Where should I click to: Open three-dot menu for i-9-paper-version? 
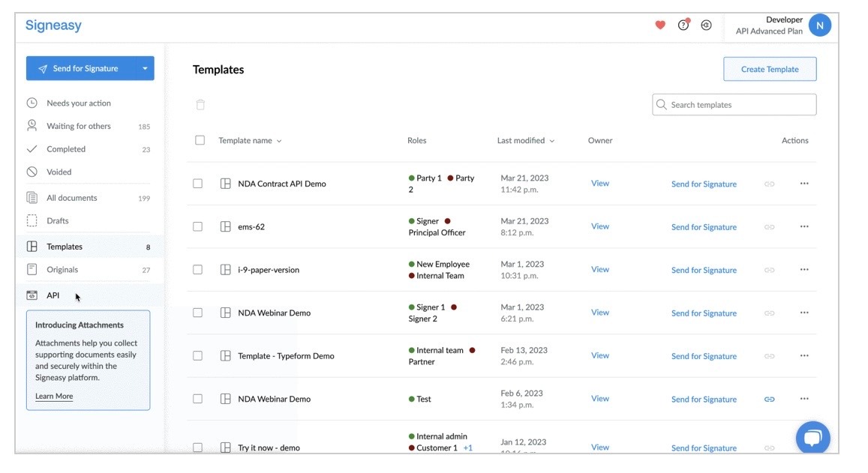tap(804, 270)
